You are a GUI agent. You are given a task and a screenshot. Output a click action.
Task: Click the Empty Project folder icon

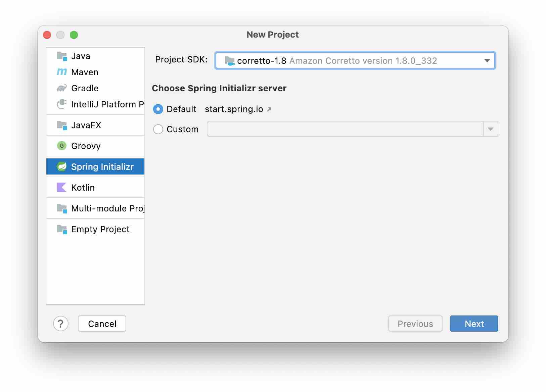click(62, 230)
